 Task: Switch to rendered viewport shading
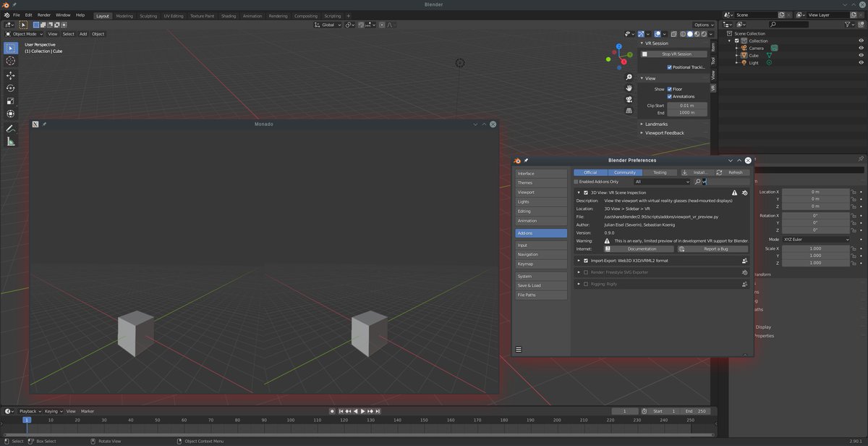(705, 34)
